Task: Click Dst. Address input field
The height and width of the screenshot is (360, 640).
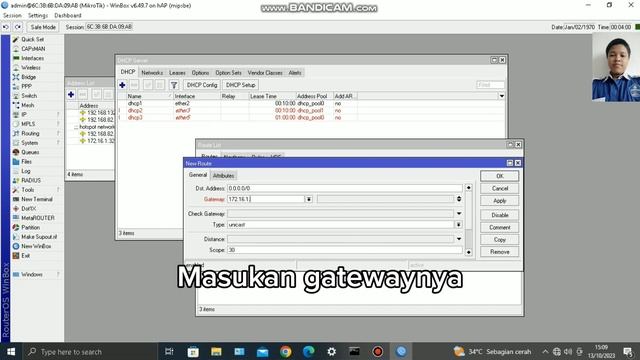Action: click(344, 188)
